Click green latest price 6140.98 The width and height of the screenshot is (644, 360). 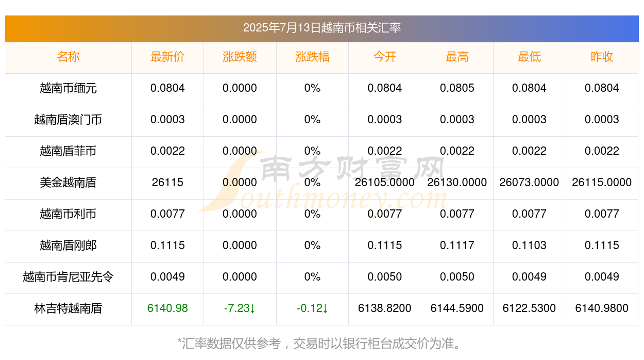point(167,308)
